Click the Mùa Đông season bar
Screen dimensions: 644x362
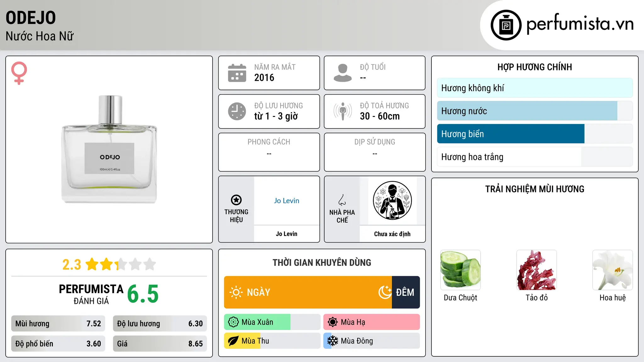(372, 341)
